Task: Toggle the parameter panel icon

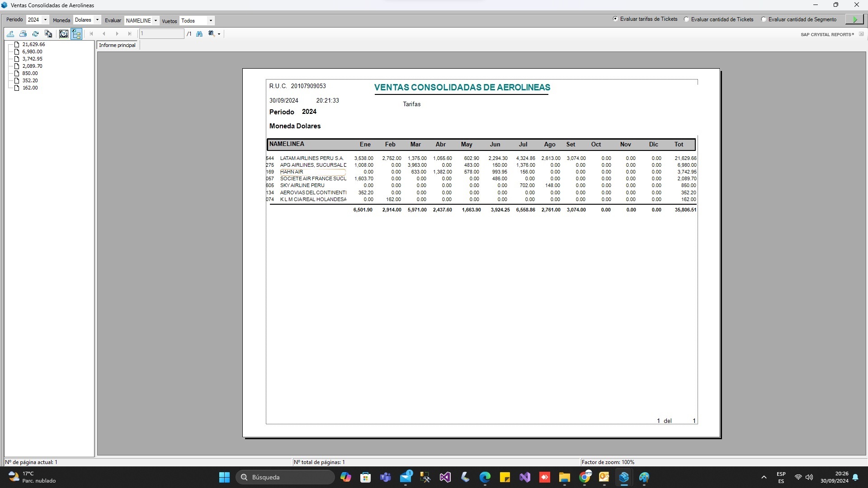Action: (x=64, y=34)
